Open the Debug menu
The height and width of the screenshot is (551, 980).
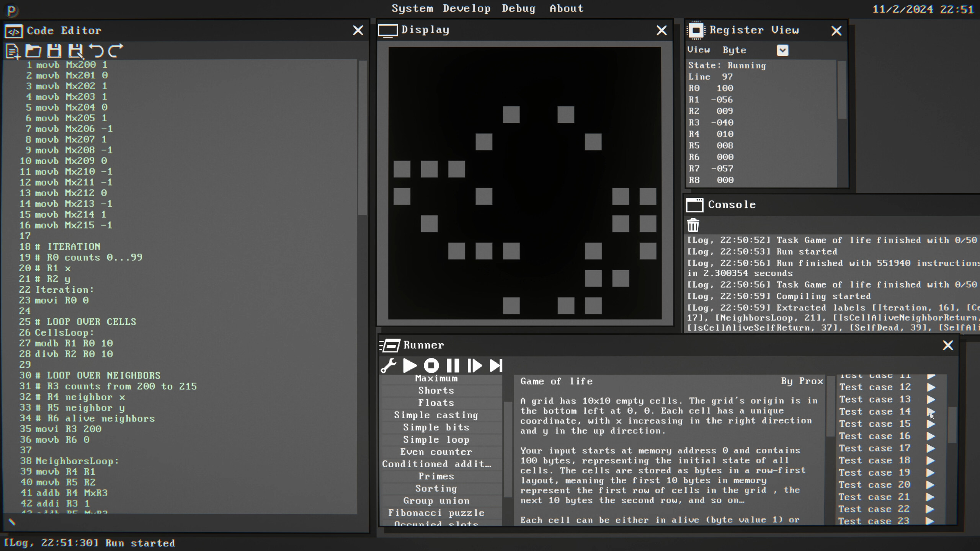pyautogui.click(x=519, y=8)
